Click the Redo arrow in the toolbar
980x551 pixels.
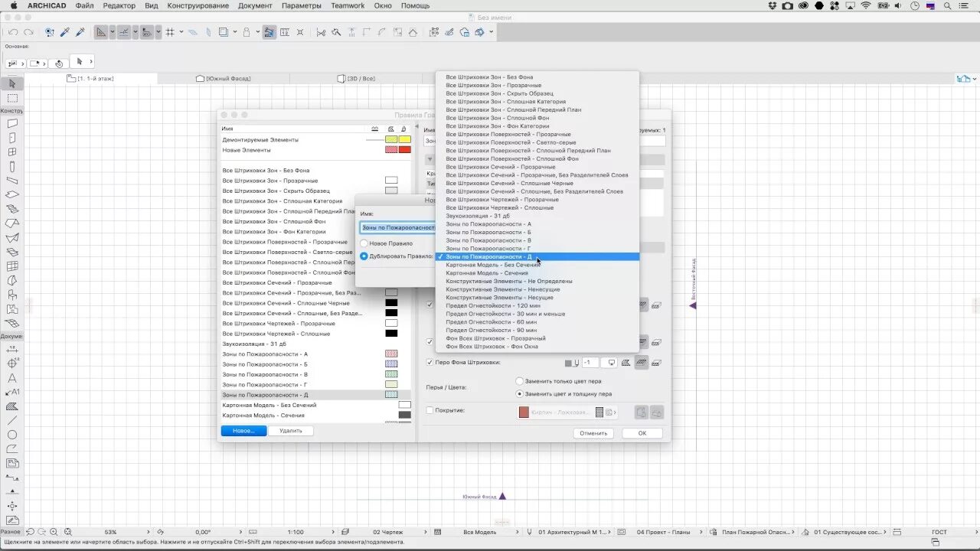tap(28, 32)
